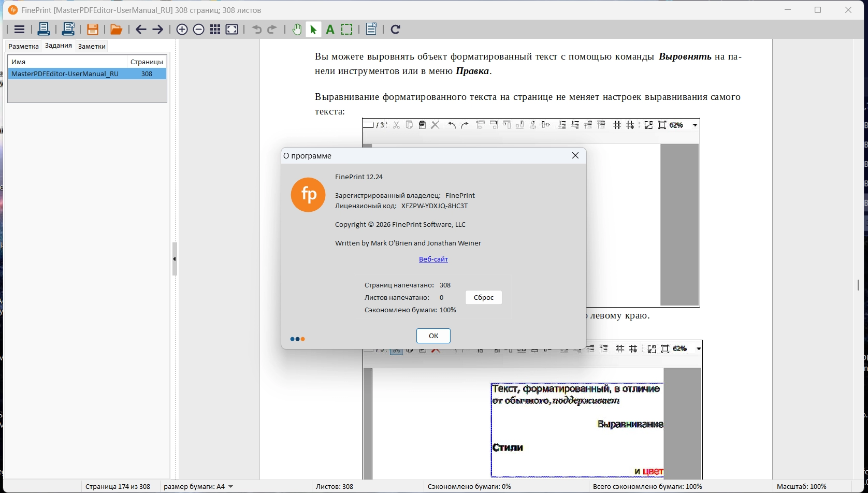Close the FinePrint main window

tap(848, 10)
